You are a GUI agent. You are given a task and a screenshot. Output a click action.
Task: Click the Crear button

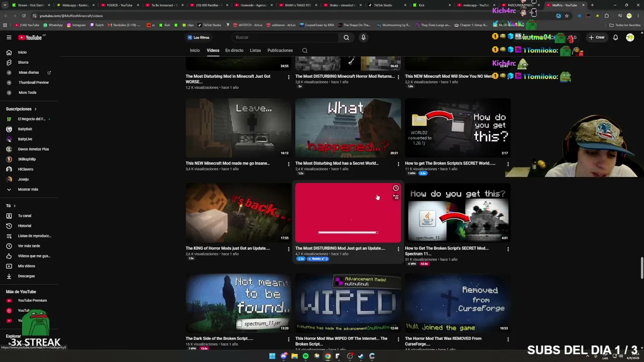point(597,37)
